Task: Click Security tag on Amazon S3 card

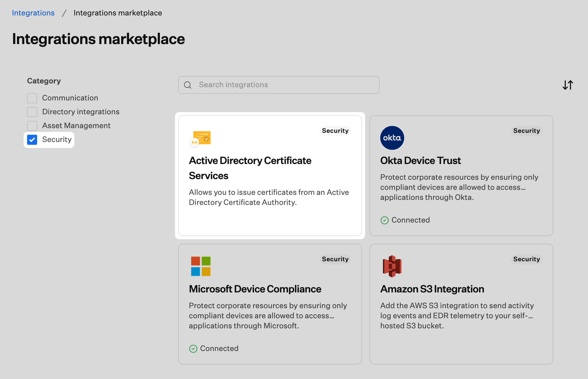Action: pyautogui.click(x=527, y=259)
